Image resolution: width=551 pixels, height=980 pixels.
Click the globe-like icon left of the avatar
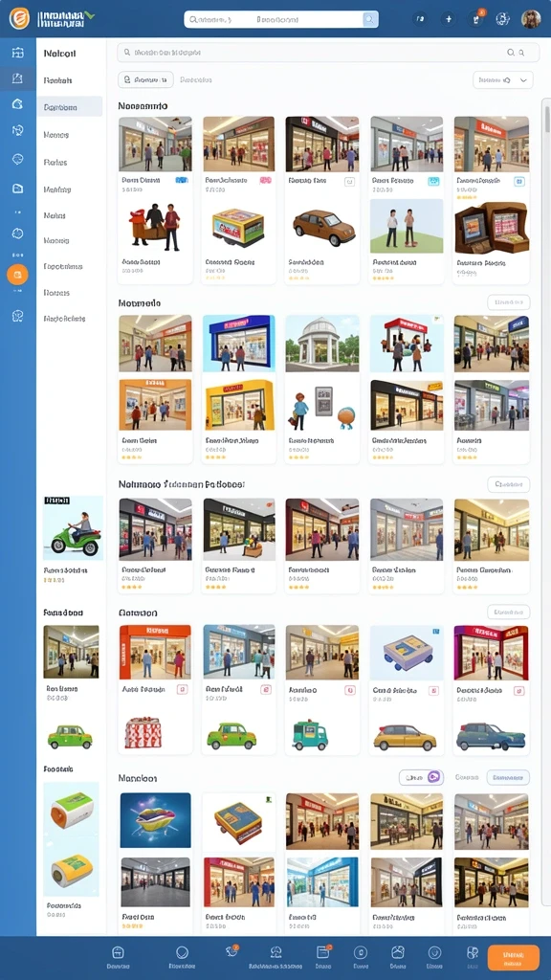click(x=502, y=19)
